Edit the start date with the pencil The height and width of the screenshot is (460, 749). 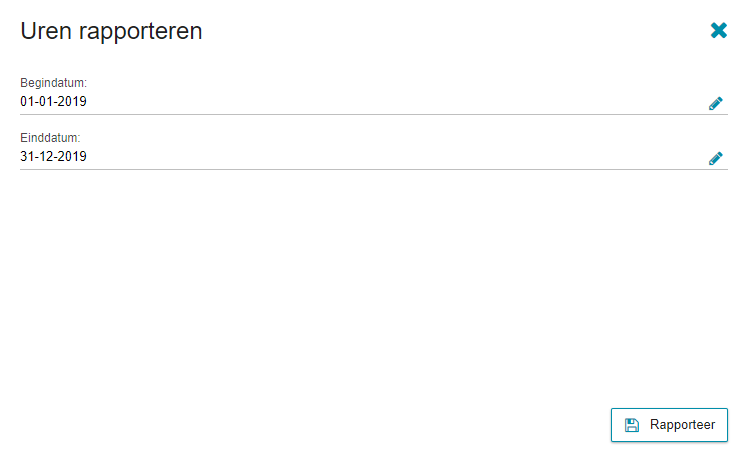click(x=715, y=103)
